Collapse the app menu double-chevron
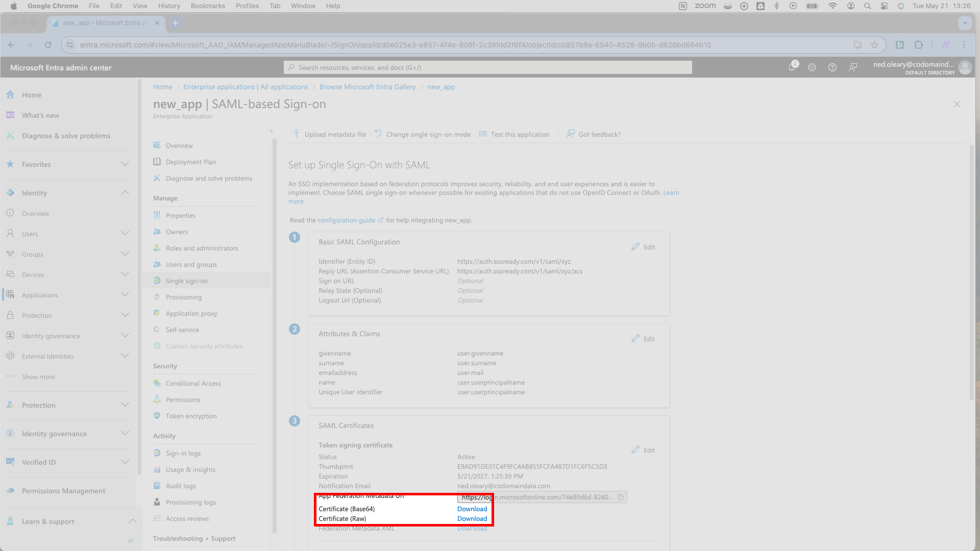 coord(272,131)
